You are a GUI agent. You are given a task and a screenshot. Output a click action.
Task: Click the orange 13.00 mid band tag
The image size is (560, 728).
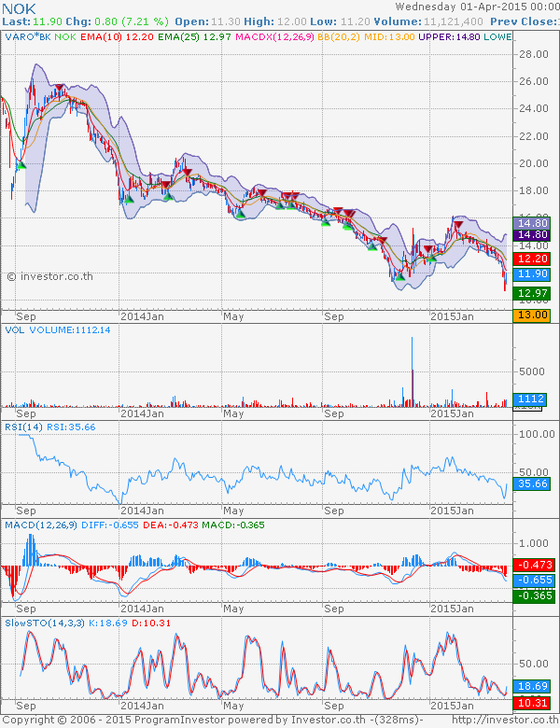532,315
